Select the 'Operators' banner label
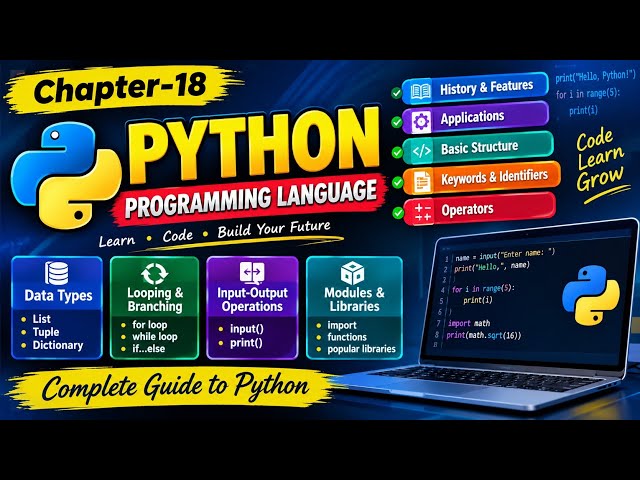Screen dimensions: 640x480 pyautogui.click(x=467, y=209)
